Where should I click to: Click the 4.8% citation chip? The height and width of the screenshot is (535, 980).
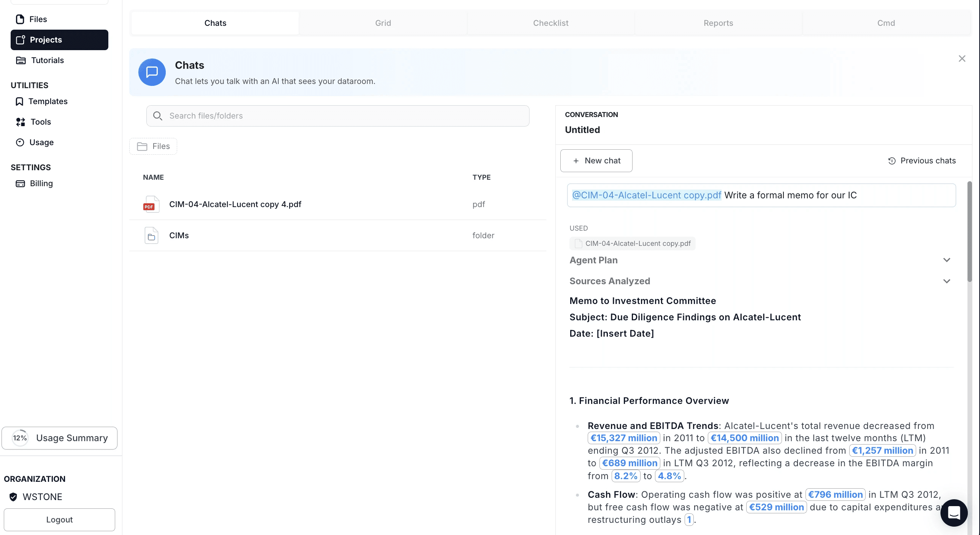(669, 476)
